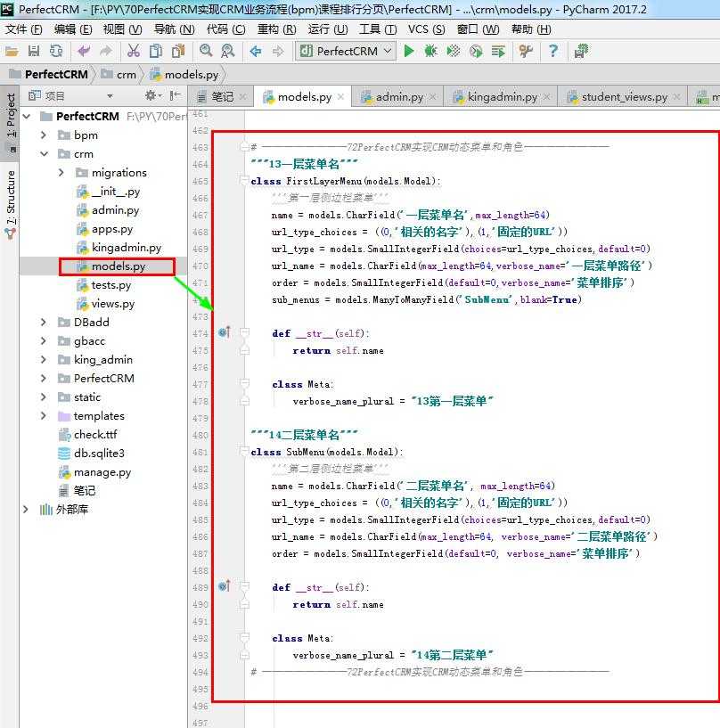Select db.sqlite3 in the project tree
The width and height of the screenshot is (720, 728).
tap(99, 454)
